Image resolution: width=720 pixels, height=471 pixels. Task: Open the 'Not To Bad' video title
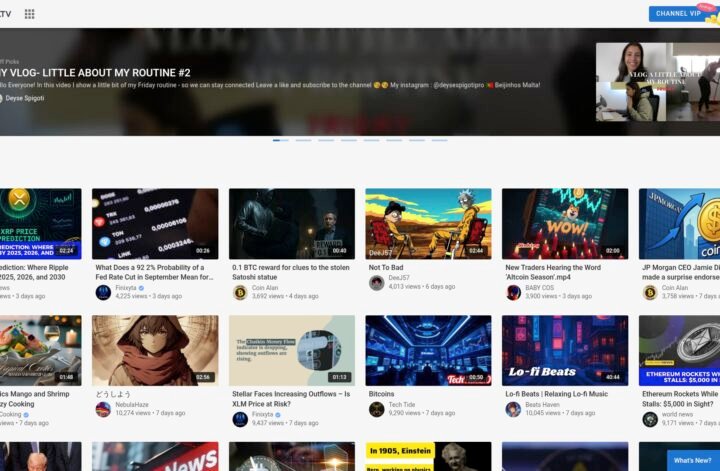tap(386, 267)
